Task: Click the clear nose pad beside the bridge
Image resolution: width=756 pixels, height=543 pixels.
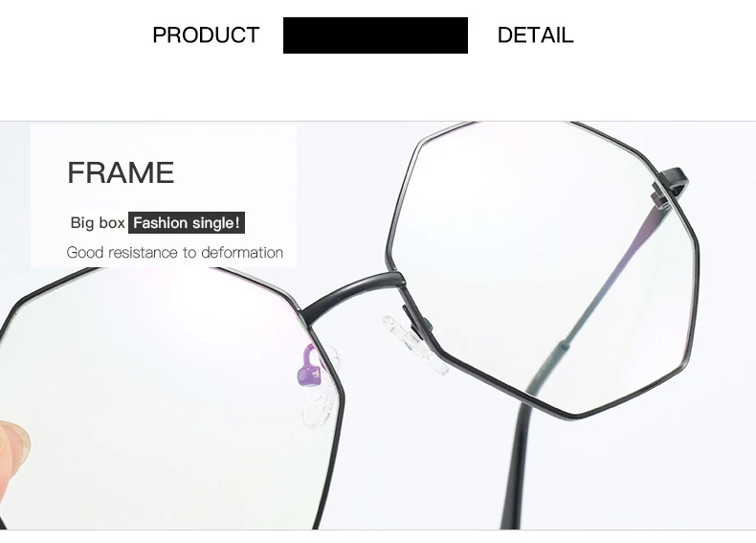Action: click(415, 346)
